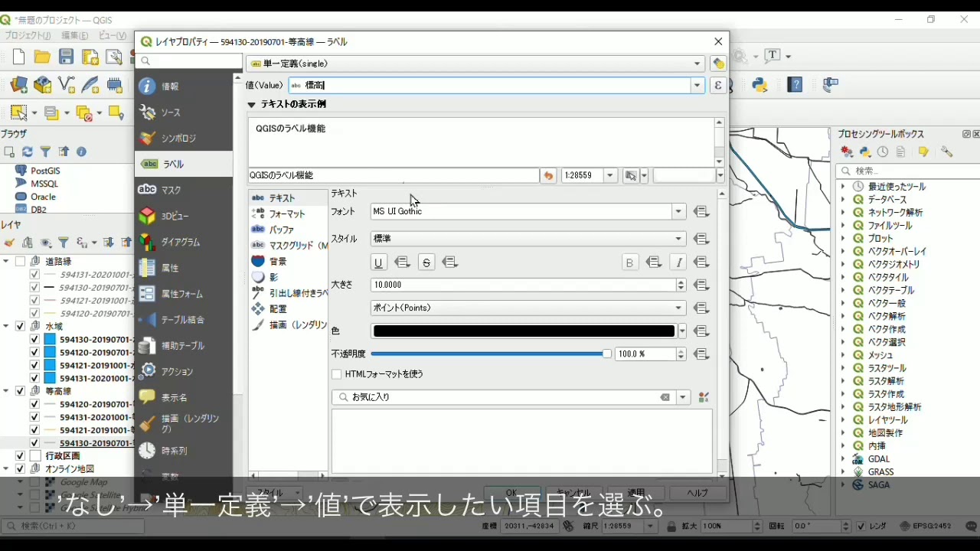The image size is (980, 551).
Task: Enable the HTMLフォーマットを使う checkbox
Action: tap(336, 374)
